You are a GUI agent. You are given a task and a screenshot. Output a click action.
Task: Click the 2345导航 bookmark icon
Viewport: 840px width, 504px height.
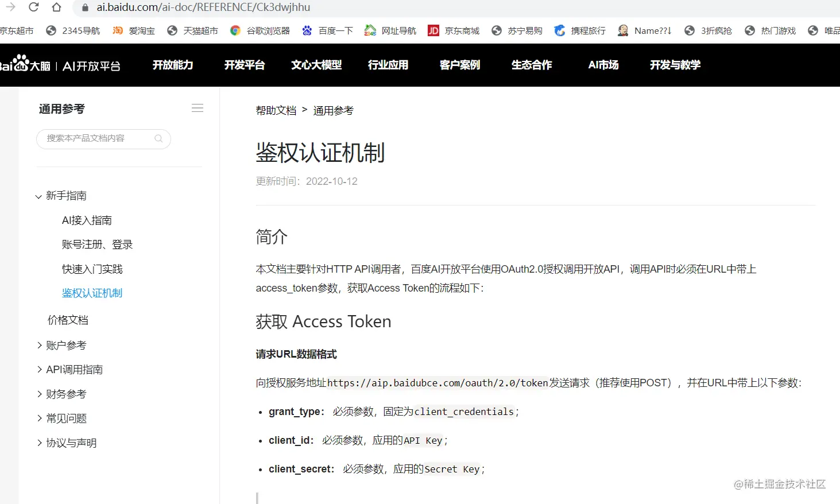53,30
